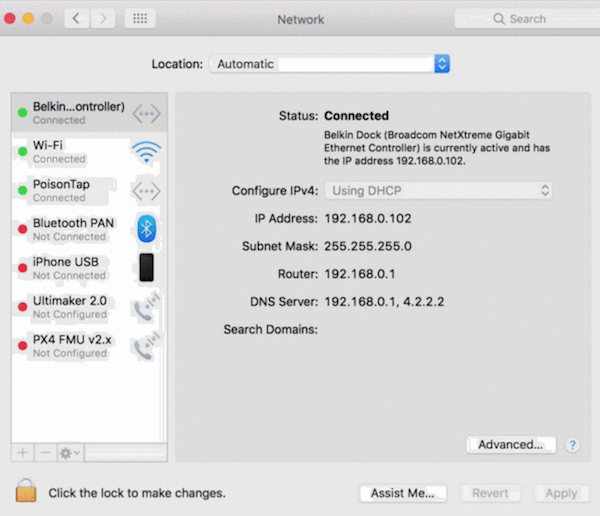Open the Advanced network settings
This screenshot has height=516, width=600.
click(510, 444)
